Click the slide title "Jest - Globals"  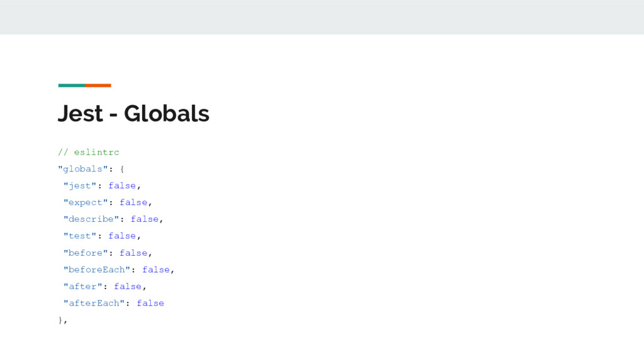tap(133, 114)
